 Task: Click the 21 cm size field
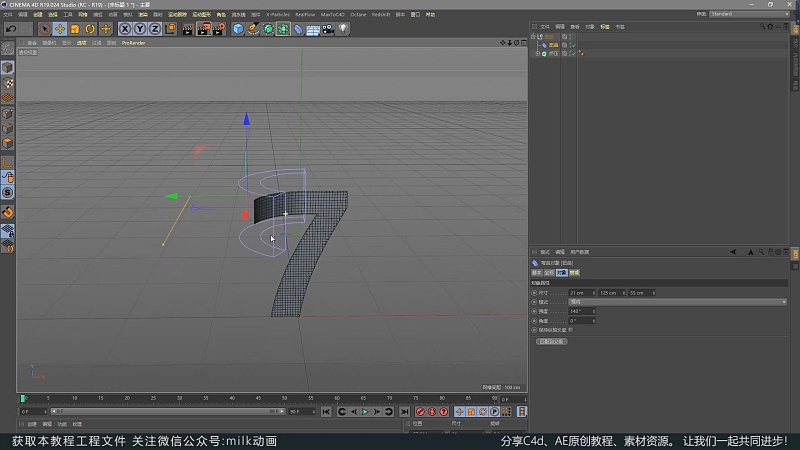(580, 293)
